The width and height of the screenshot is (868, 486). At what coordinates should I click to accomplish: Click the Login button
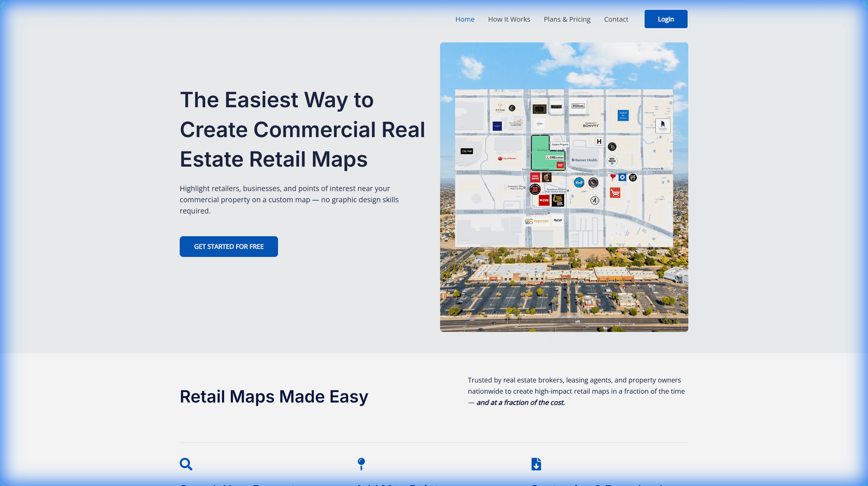(x=666, y=19)
